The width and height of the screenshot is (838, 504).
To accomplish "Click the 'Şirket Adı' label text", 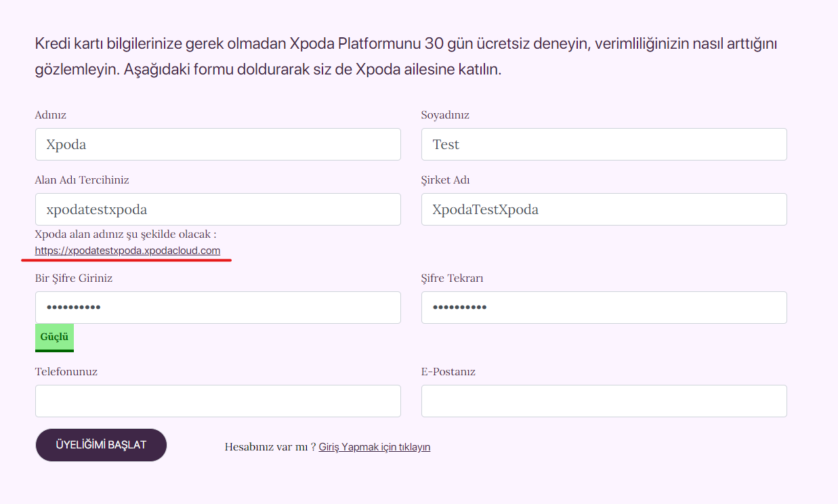I will pos(445,180).
